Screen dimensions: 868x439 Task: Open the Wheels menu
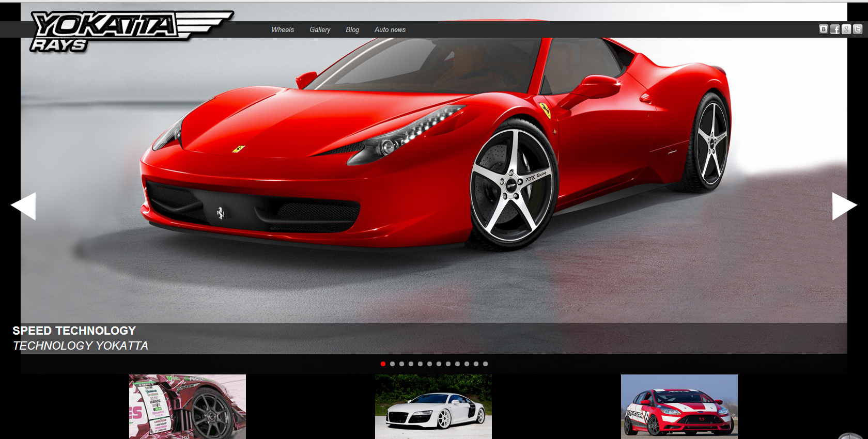283,29
